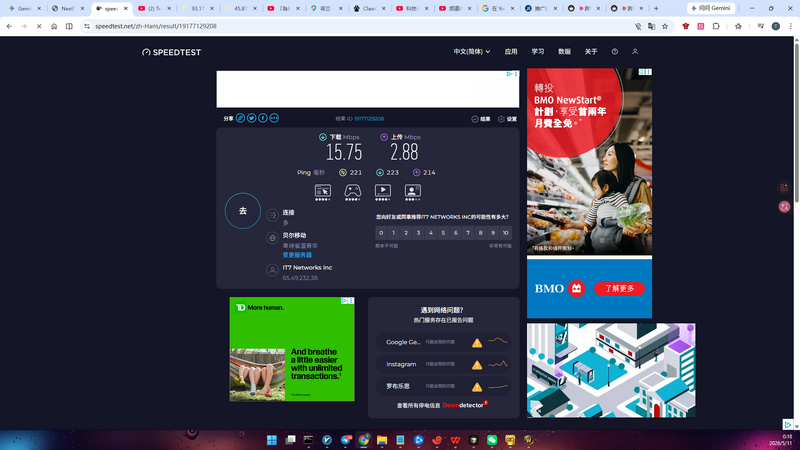
Task: Open the 中文(简体) language dropdown
Action: pyautogui.click(x=472, y=52)
